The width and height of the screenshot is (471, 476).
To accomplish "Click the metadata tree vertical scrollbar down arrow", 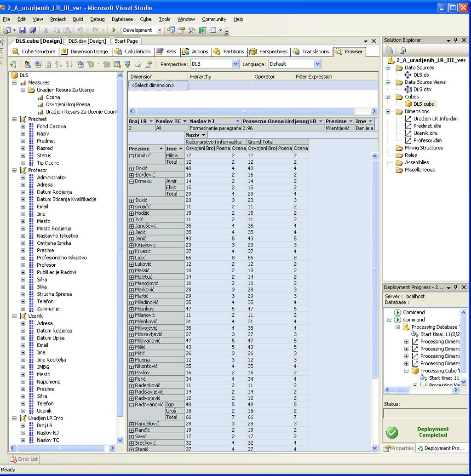I will [x=120, y=440].
